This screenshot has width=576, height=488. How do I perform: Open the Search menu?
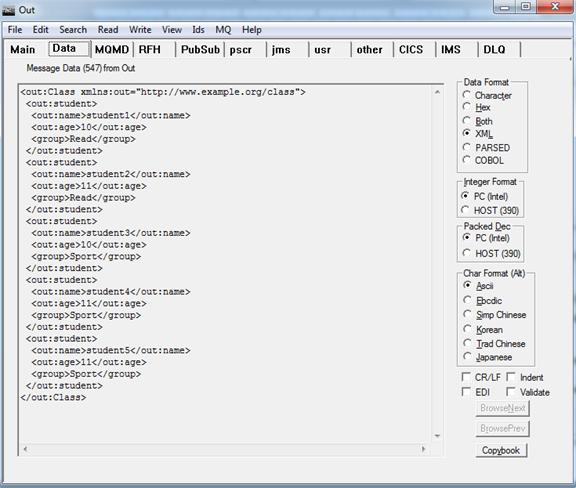coord(73,30)
